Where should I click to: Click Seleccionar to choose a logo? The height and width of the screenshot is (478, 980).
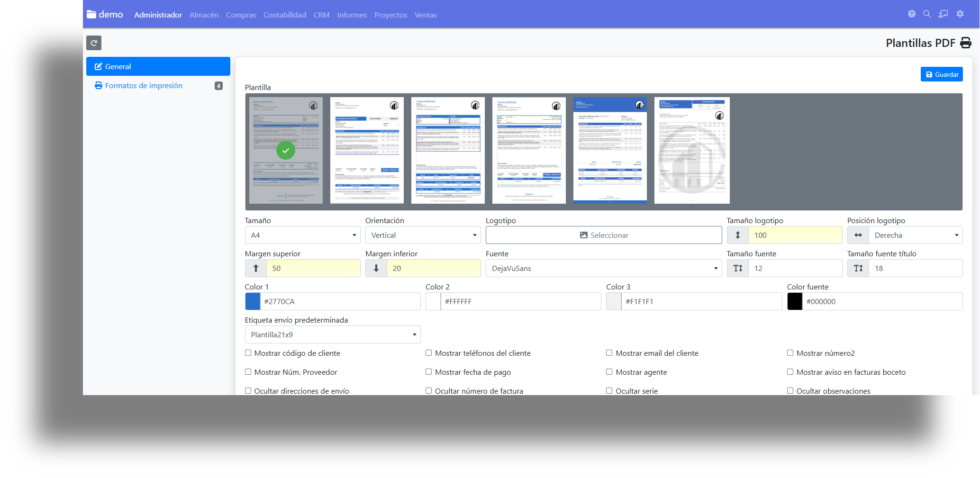pyautogui.click(x=603, y=235)
